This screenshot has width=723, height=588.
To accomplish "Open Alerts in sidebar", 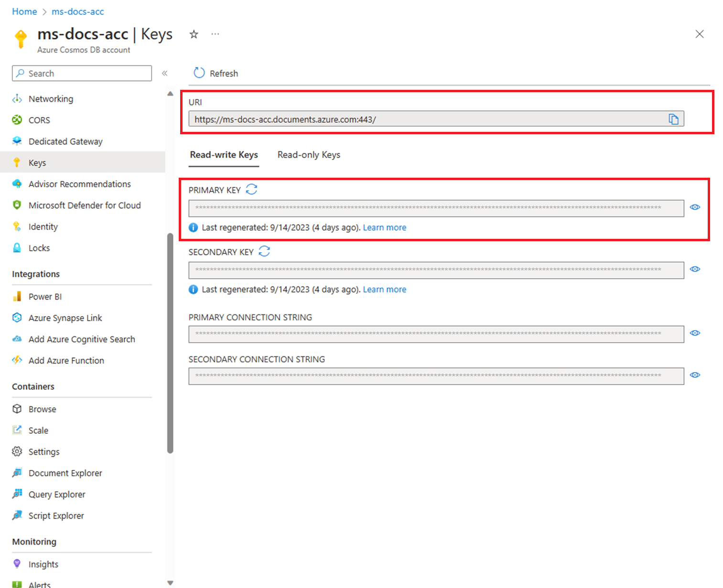I will [x=39, y=585].
